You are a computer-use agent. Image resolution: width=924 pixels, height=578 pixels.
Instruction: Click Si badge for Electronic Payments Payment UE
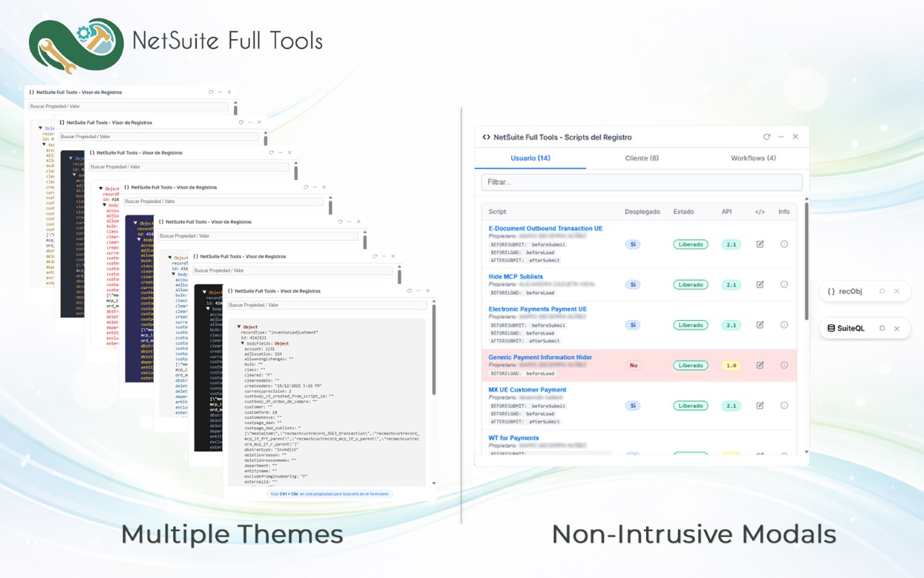point(632,325)
